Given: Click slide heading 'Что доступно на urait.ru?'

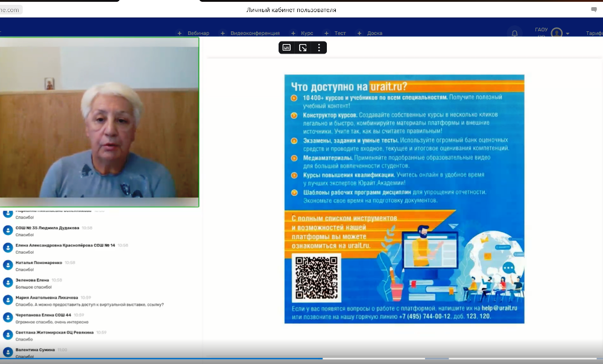Looking at the screenshot, I should (349, 87).
